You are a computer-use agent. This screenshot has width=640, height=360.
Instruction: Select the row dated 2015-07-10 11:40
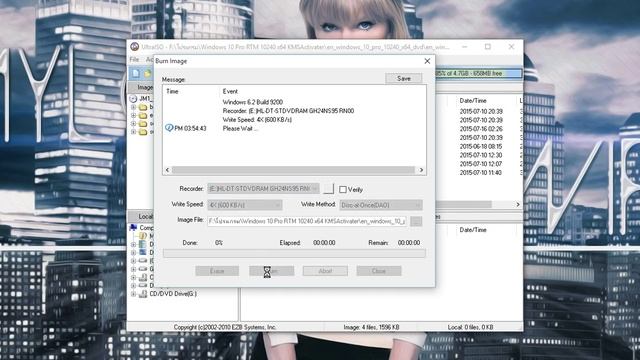pos(481,173)
